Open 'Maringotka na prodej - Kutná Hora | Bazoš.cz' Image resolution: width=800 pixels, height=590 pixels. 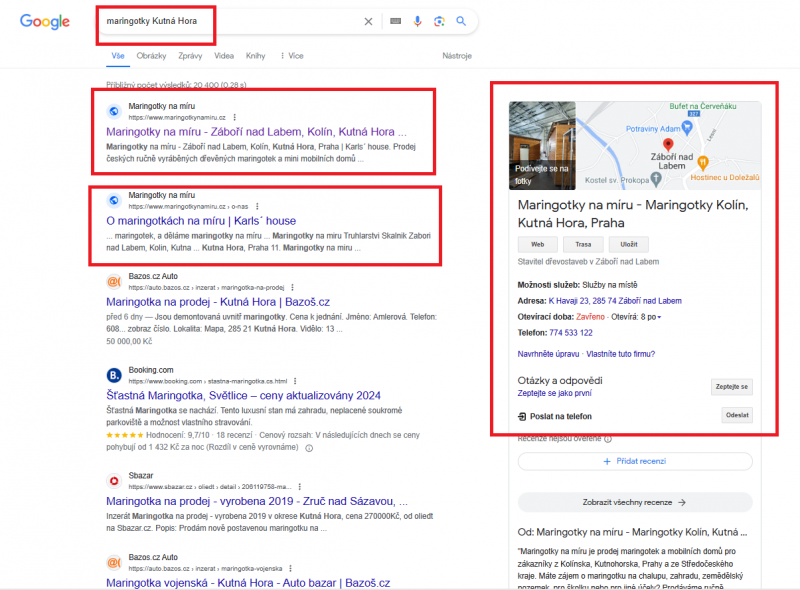218,302
